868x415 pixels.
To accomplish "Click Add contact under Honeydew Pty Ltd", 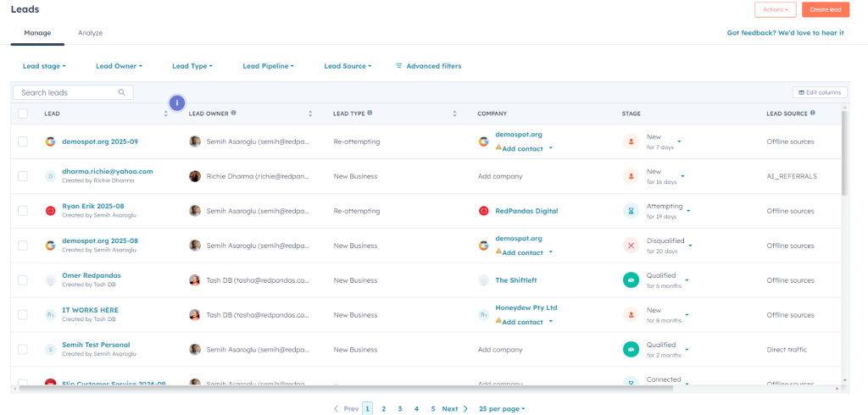I will tap(522, 322).
